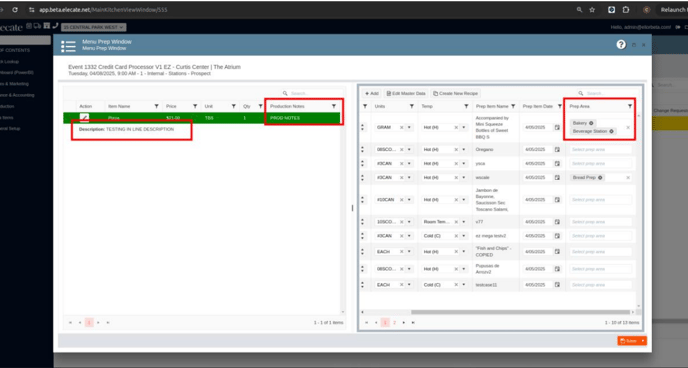
Task: Click the horizontal scrollbar of the prep grid
Action: point(521,312)
